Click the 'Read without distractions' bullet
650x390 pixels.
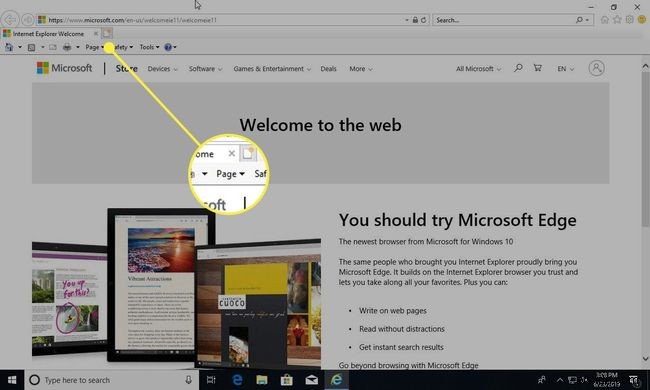click(x=402, y=329)
